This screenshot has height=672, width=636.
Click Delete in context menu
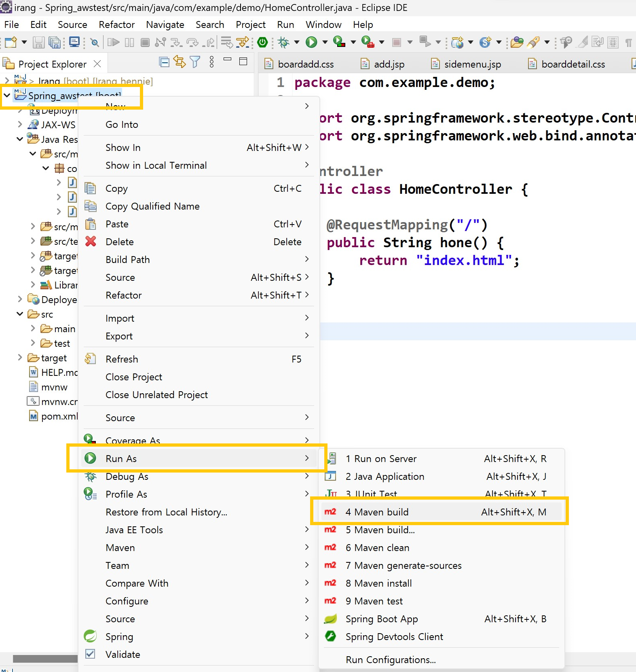[199, 242]
